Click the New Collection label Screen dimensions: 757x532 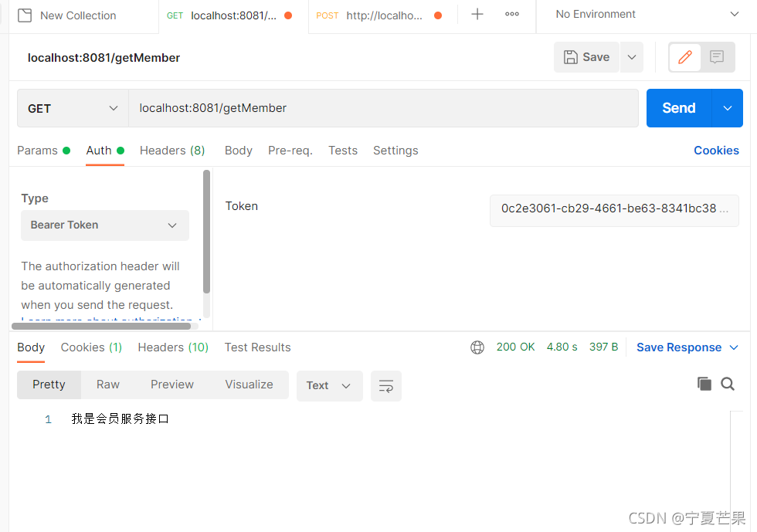[x=78, y=15]
